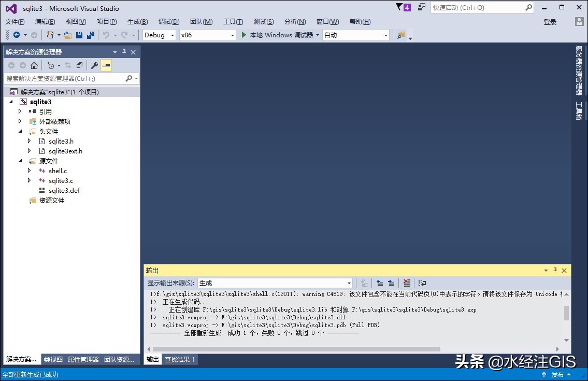The image size is (588, 381).
Task: Select sqlite3.def file in the tree
Action: [64, 190]
